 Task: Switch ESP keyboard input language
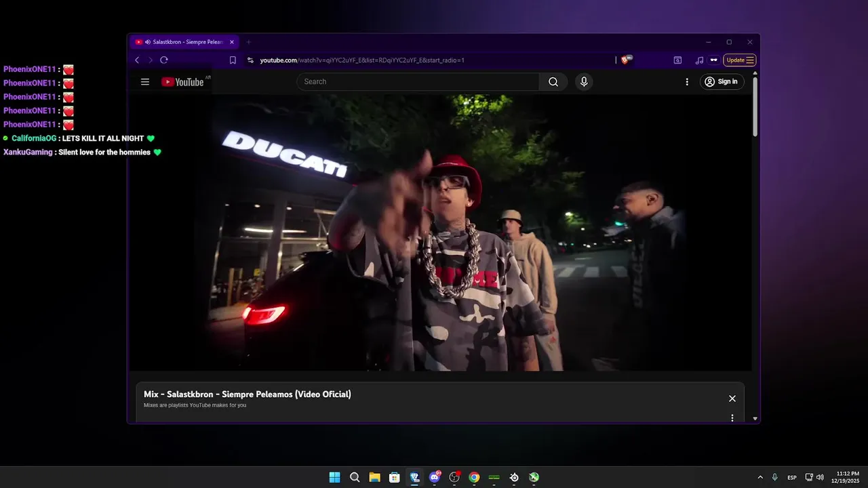click(792, 477)
